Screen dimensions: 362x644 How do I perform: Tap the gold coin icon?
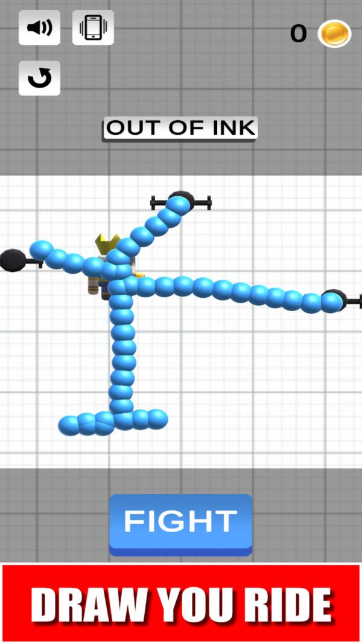point(334,33)
